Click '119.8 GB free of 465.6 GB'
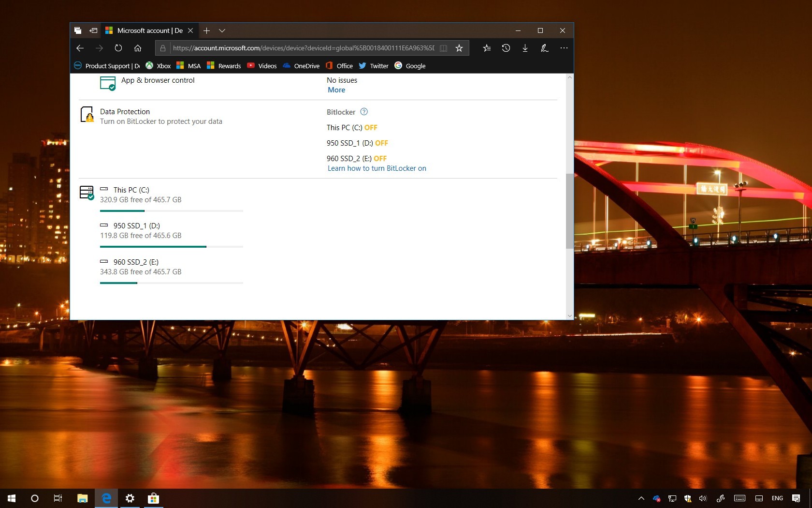This screenshot has width=812, height=508. [141, 236]
